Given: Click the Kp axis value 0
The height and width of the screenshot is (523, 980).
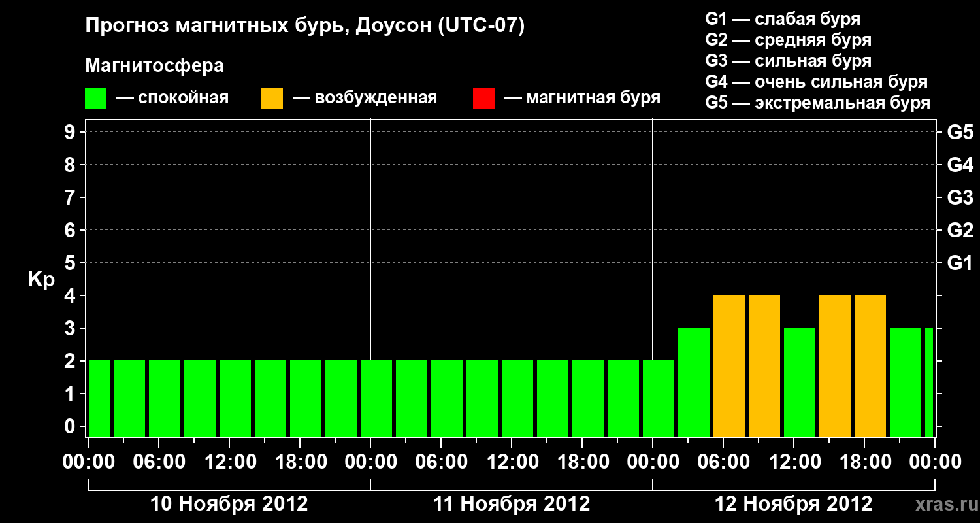Looking at the screenshot, I should [71, 427].
